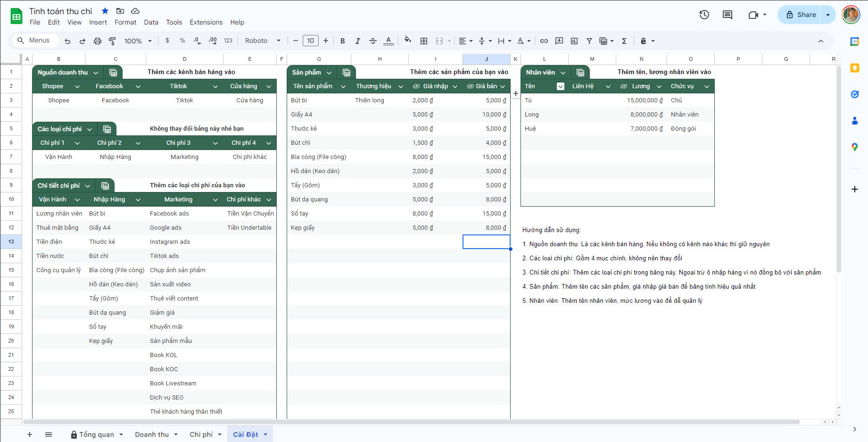Open the Functions sigma icon
Screen dimensions: 868x442
tap(624, 41)
